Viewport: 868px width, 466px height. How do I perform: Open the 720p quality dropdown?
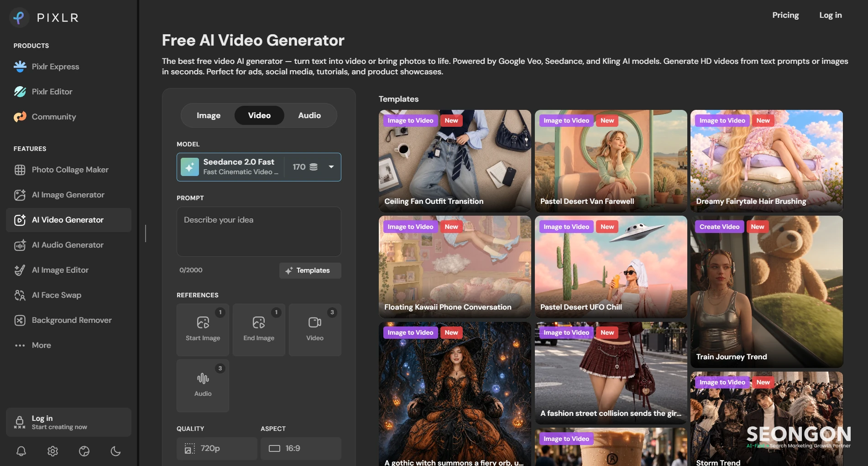pyautogui.click(x=217, y=449)
